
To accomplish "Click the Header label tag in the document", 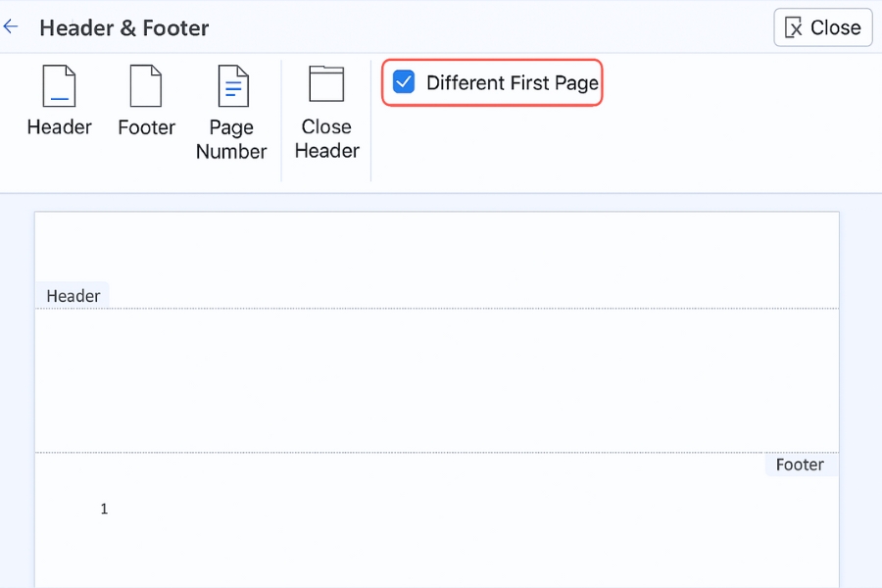I will click(x=73, y=295).
